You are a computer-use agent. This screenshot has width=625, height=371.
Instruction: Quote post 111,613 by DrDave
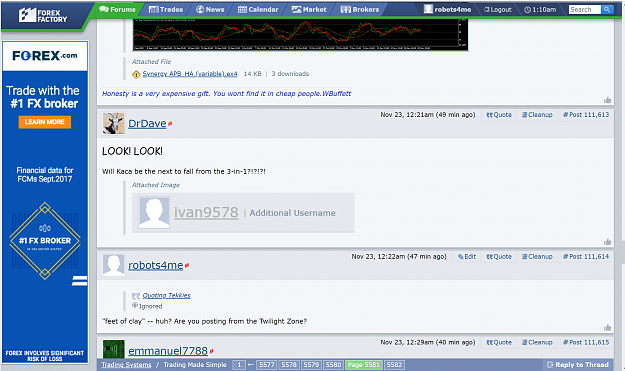point(499,115)
